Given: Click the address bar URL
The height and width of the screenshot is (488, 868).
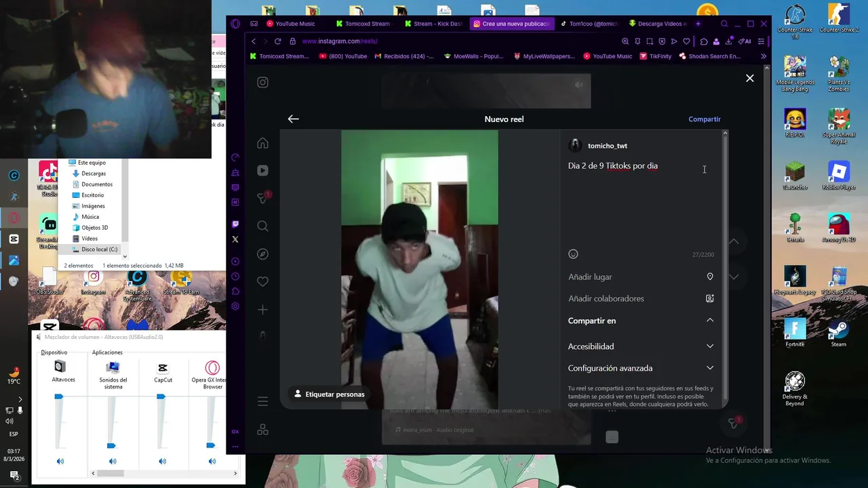Looking at the screenshot, I should click(x=340, y=41).
